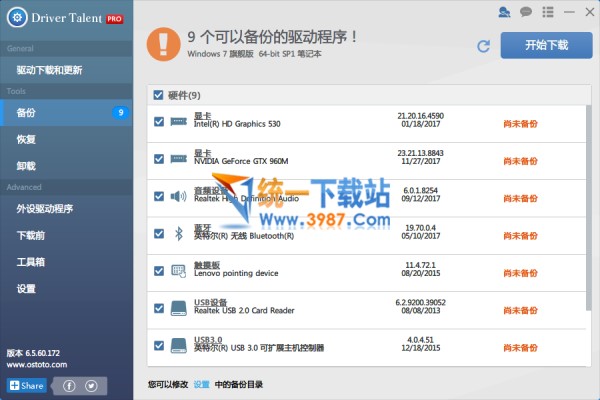Select version 4.0.4.51
Image resolution: width=600 pixels, height=400 pixels.
click(421, 340)
